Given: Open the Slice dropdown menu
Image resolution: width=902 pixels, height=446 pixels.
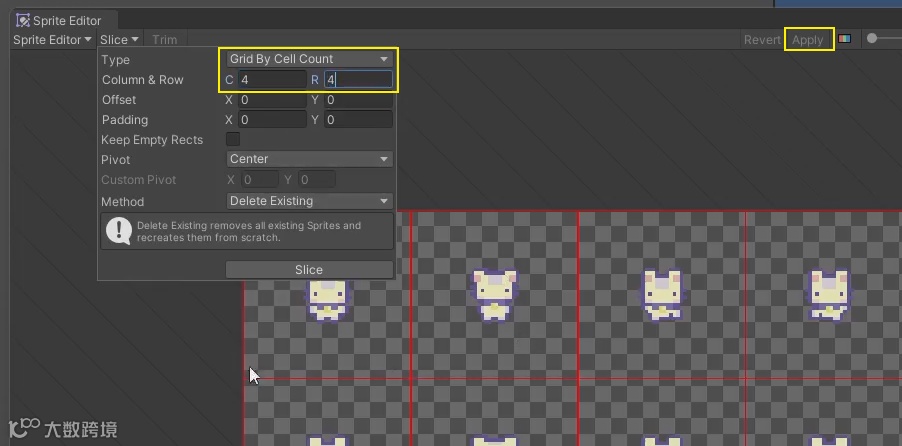Looking at the screenshot, I should click(119, 40).
